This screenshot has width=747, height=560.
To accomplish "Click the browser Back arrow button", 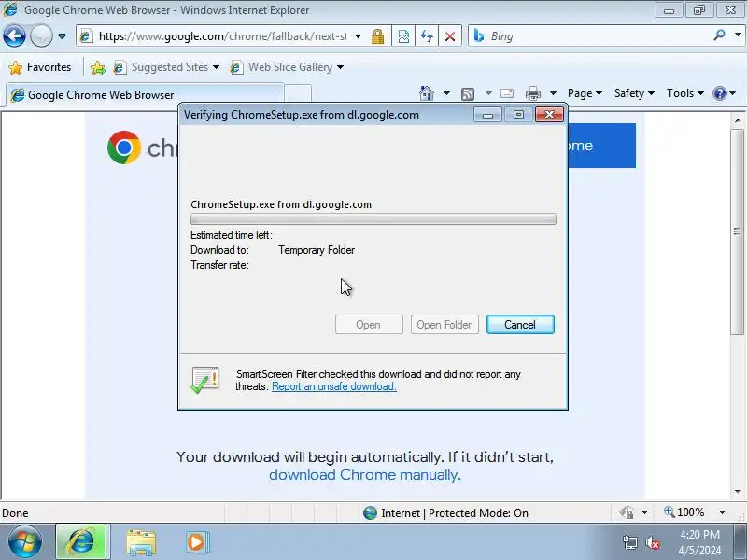I will click(14, 36).
